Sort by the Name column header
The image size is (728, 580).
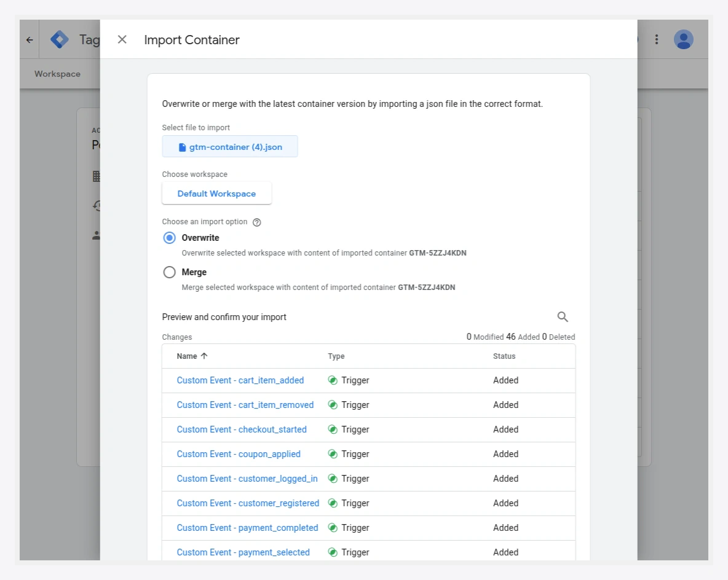click(x=187, y=356)
